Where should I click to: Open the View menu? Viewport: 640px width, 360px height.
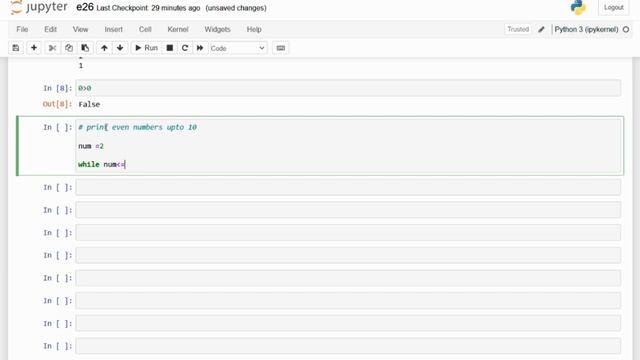pyautogui.click(x=80, y=29)
